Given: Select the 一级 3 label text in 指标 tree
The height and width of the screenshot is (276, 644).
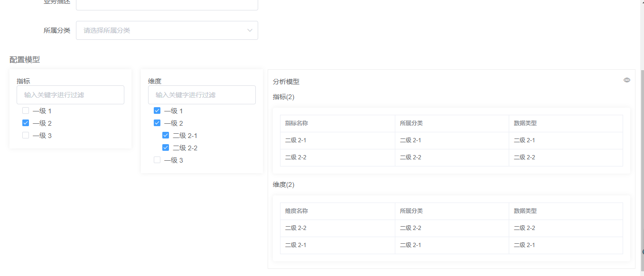Looking at the screenshot, I should click(x=42, y=136).
